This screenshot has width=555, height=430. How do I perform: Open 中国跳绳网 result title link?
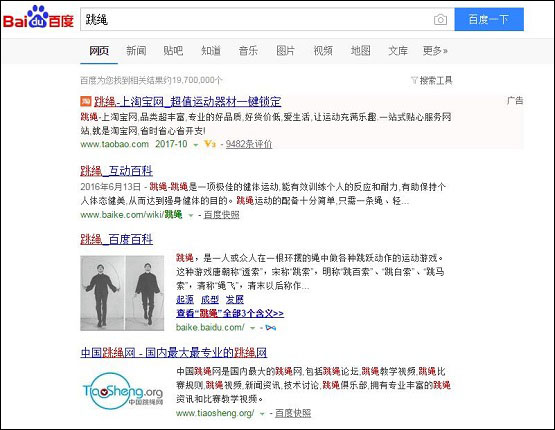(173, 352)
